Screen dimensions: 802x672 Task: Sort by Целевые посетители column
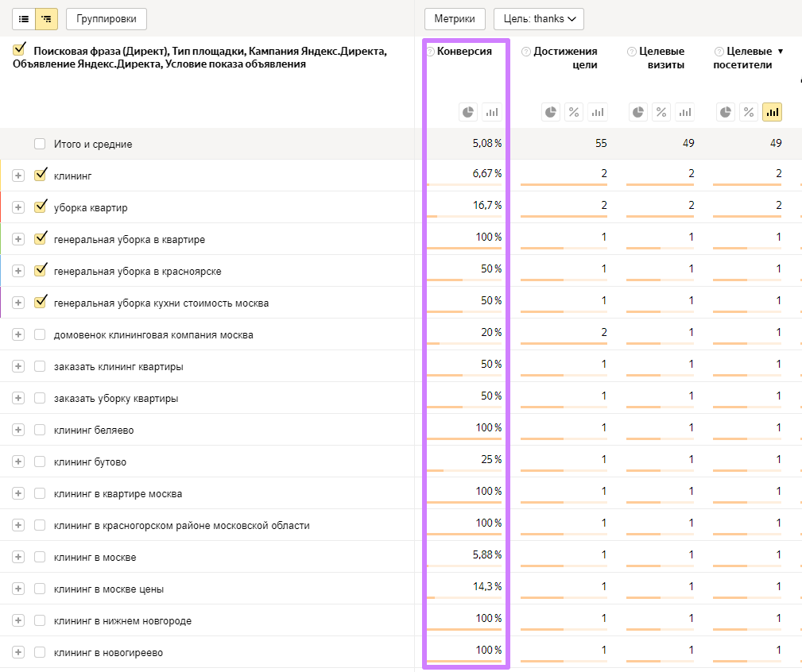pos(750,57)
